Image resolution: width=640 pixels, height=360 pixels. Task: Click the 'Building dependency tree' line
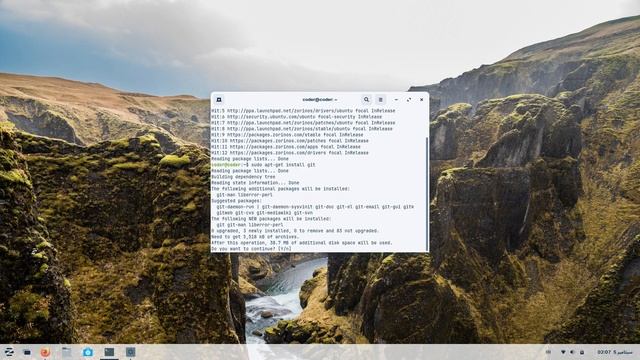[243, 177]
